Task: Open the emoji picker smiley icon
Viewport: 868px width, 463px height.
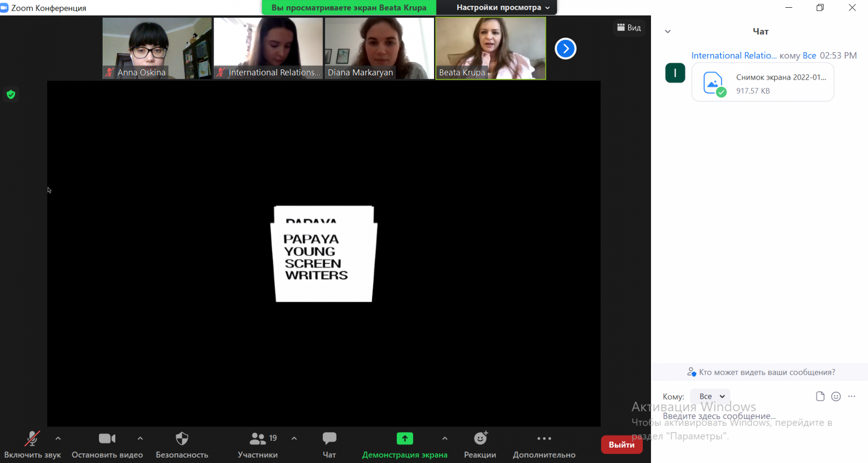Action: [836, 396]
